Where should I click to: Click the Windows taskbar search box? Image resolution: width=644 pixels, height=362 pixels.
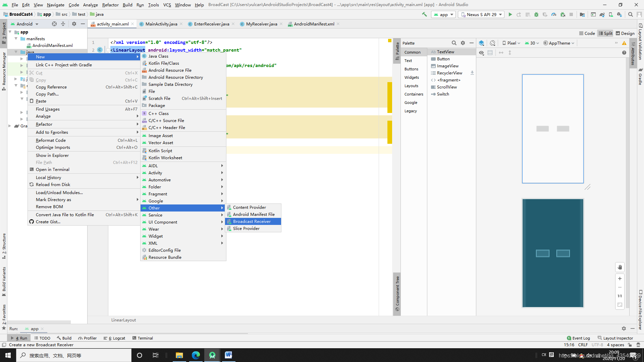click(74, 355)
